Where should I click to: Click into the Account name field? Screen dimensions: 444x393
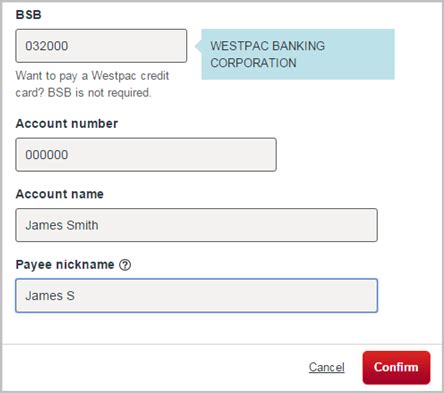[196, 225]
